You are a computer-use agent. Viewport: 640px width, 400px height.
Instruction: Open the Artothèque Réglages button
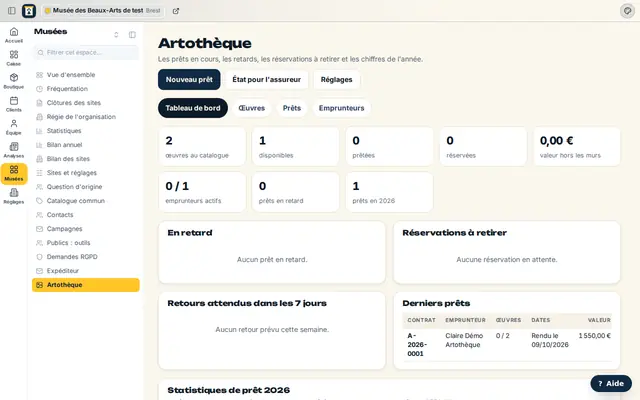point(336,80)
